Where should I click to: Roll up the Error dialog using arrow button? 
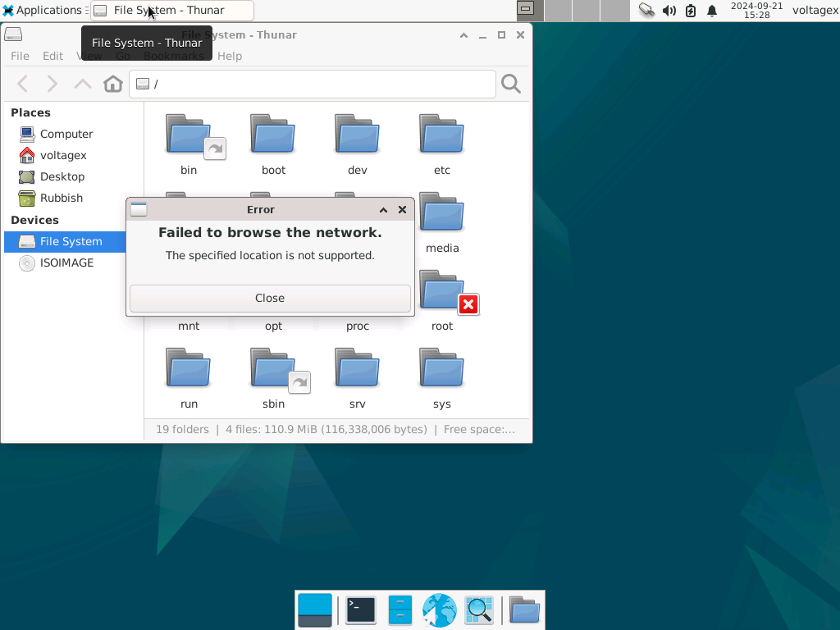click(x=383, y=209)
